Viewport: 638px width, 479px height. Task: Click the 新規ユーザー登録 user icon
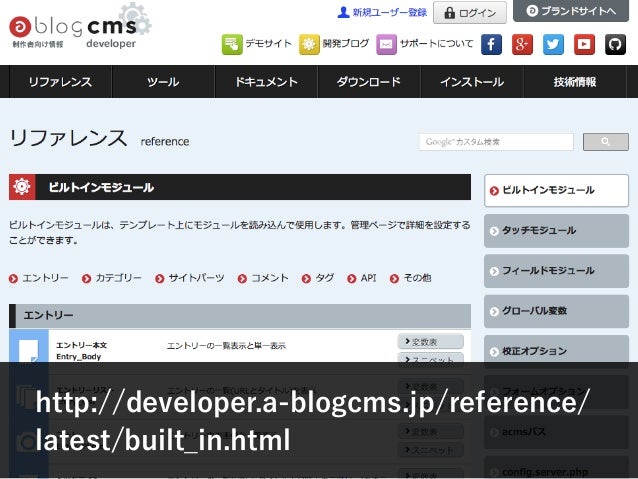343,12
